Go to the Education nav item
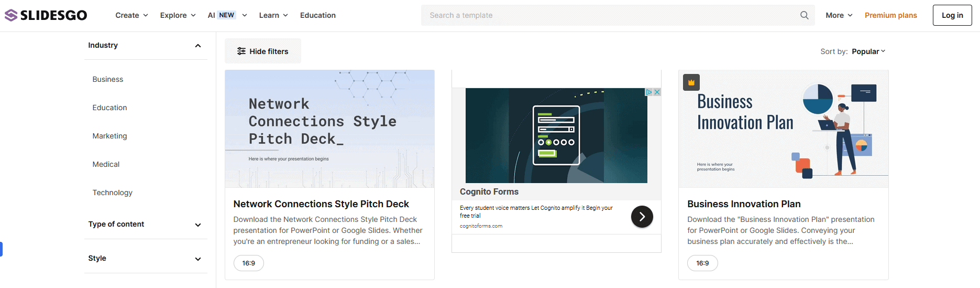 318,15
